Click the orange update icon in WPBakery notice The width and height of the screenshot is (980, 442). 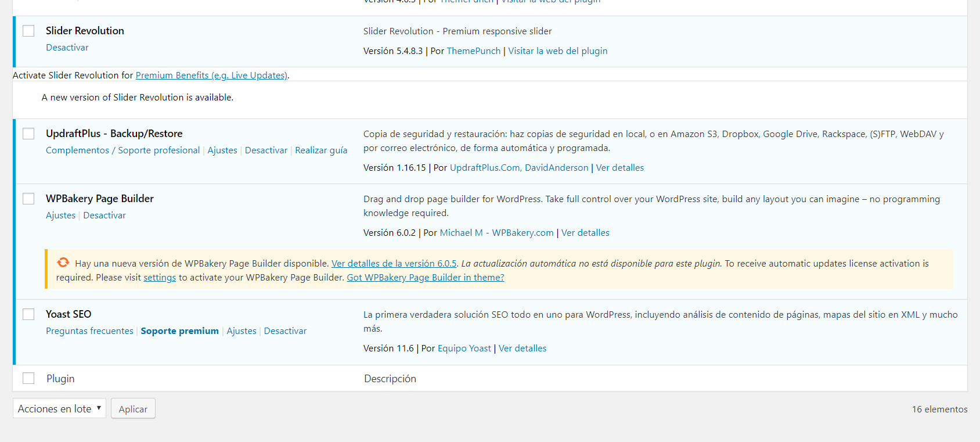[x=63, y=263]
